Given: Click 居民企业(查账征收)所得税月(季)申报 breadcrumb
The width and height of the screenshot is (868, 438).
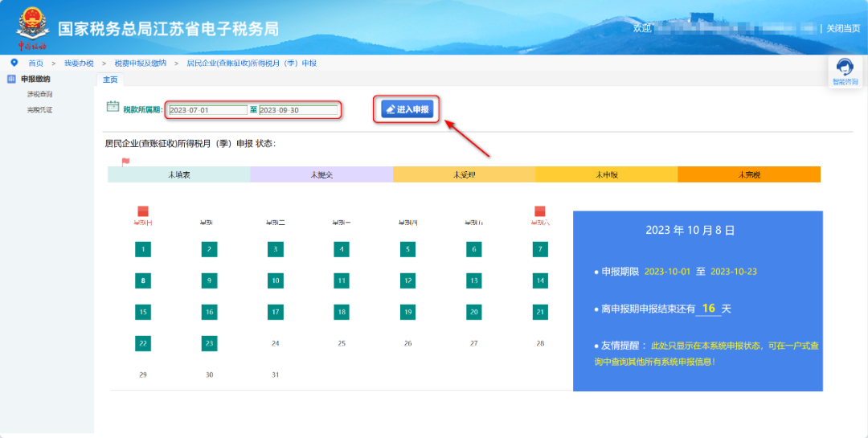Looking at the screenshot, I should click(252, 63).
